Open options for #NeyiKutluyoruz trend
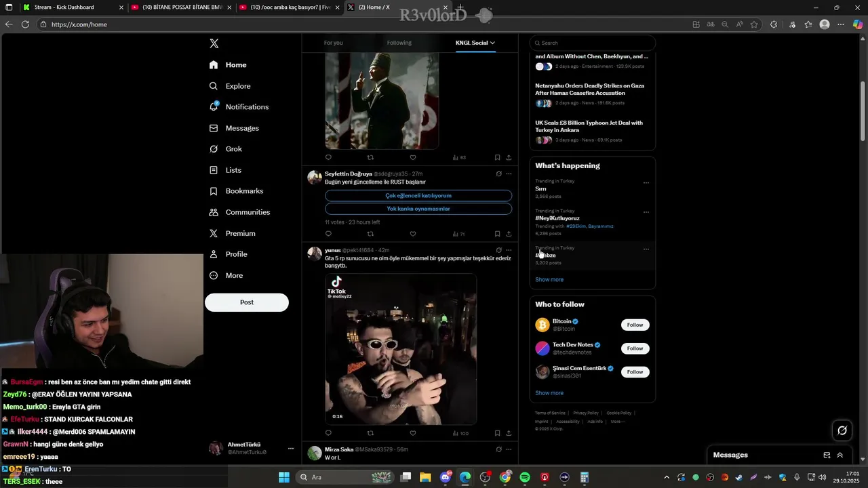This screenshot has height=488, width=868. [x=646, y=212]
